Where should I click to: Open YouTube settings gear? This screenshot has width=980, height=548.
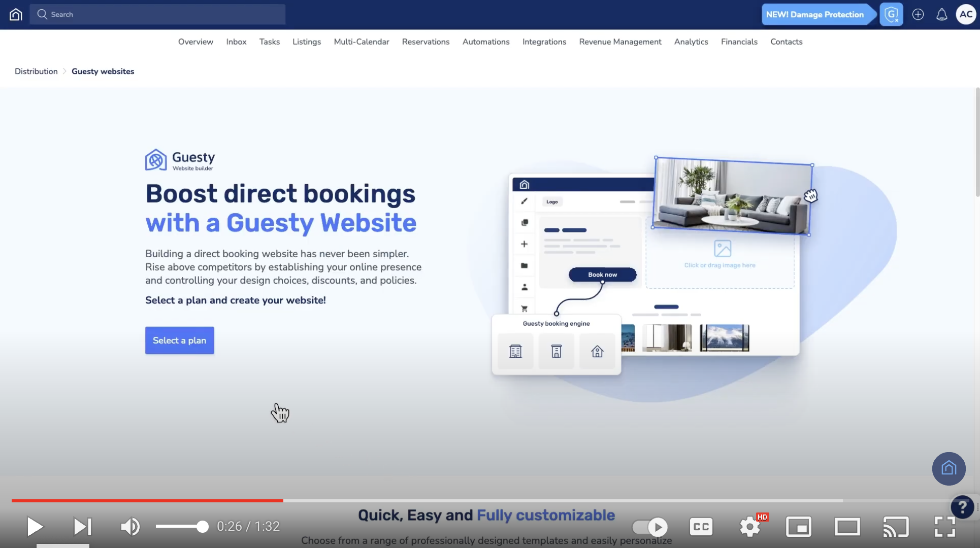pyautogui.click(x=749, y=527)
